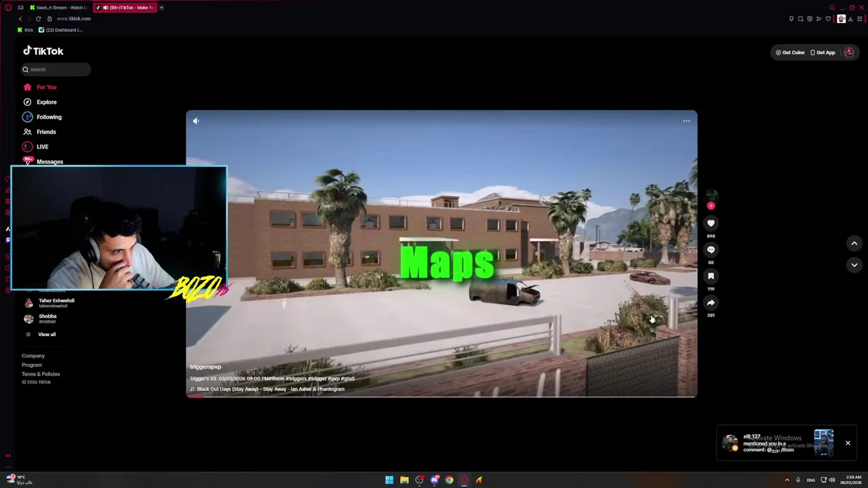The height and width of the screenshot is (488, 868).
Task: Open the Opera Easy Setup sliders icon
Action: click(859, 19)
